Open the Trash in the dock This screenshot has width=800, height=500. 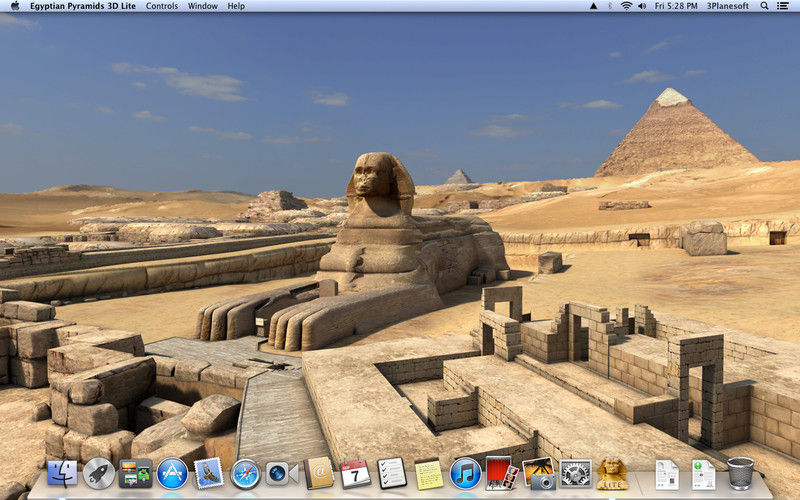click(740, 473)
